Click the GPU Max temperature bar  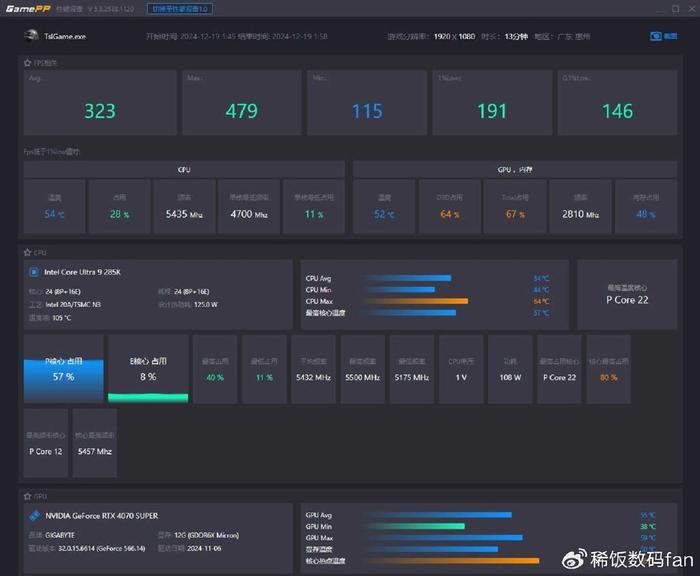pyautogui.click(x=444, y=538)
